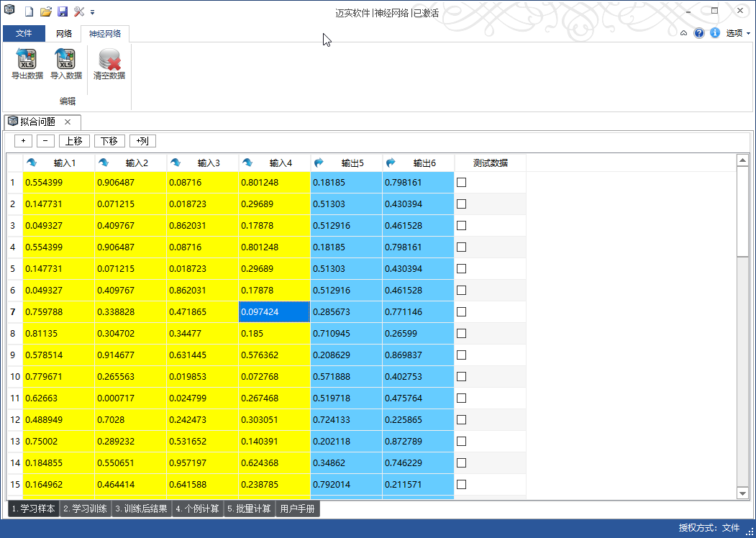Click the blue info icon
The width and height of the screenshot is (756, 538).
[715, 33]
